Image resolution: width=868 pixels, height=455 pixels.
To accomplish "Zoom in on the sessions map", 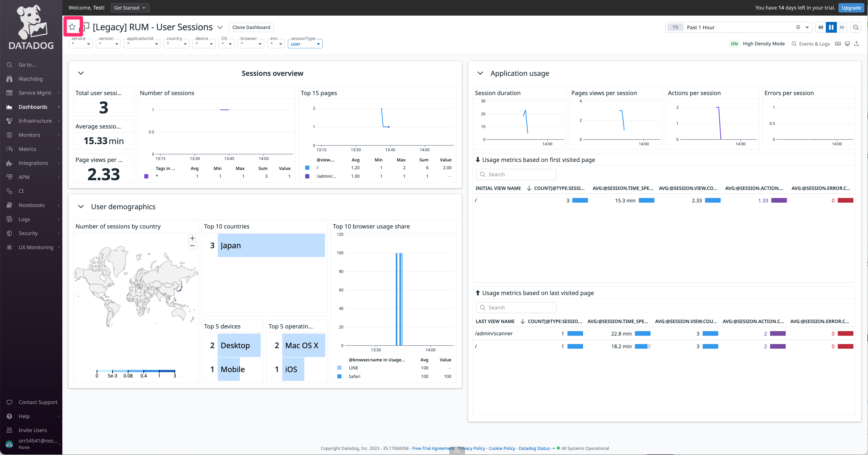I will pos(192,238).
